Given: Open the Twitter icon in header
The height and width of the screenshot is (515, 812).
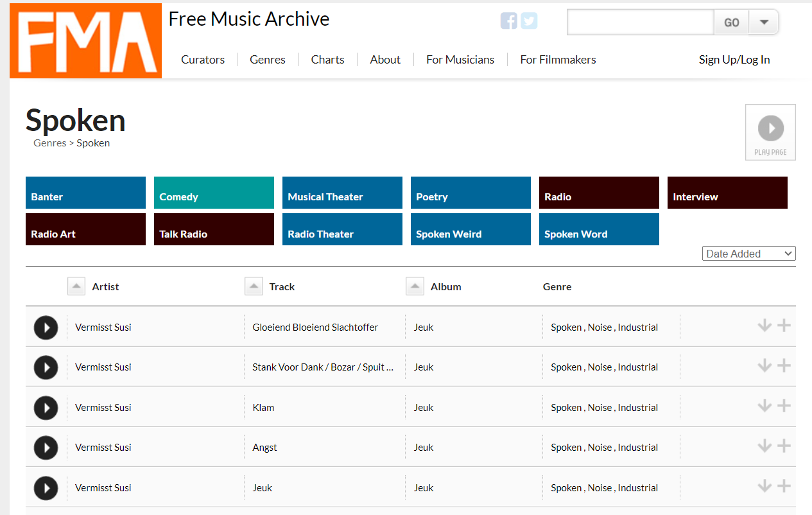Looking at the screenshot, I should click(529, 21).
